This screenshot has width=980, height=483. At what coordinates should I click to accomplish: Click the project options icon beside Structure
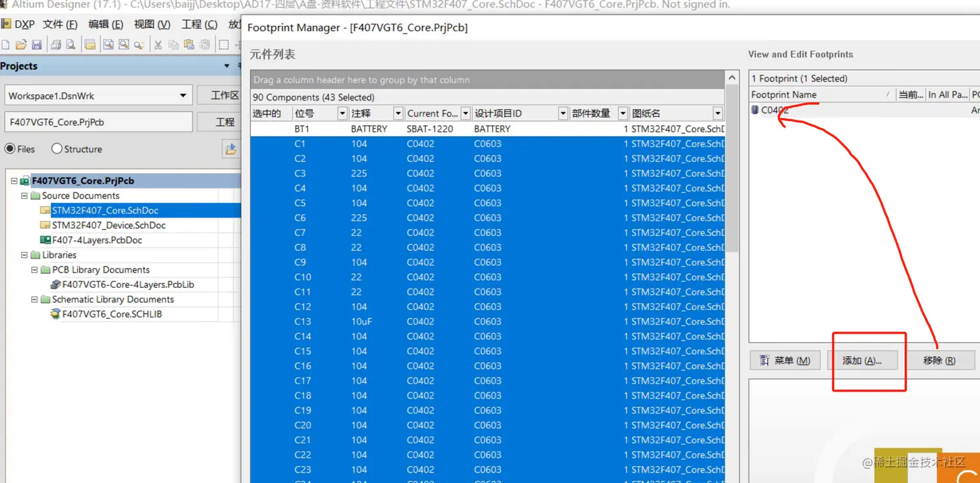231,149
